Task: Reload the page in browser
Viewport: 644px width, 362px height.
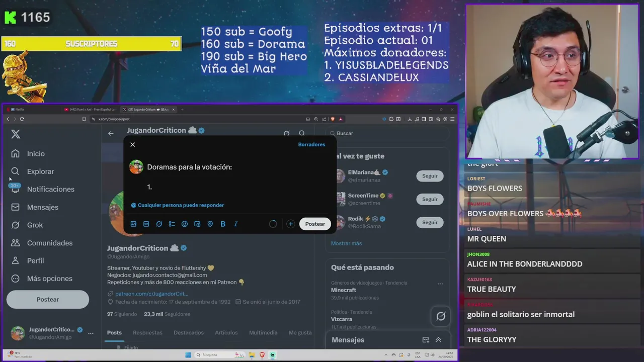Action: 22,119
